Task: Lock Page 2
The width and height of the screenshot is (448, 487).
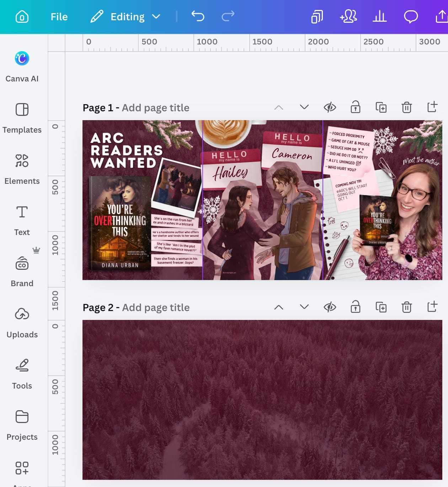Action: pos(356,306)
